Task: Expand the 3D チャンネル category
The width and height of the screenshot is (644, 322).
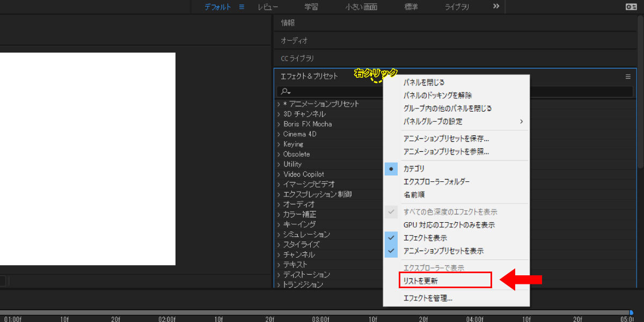Action: pyautogui.click(x=279, y=114)
